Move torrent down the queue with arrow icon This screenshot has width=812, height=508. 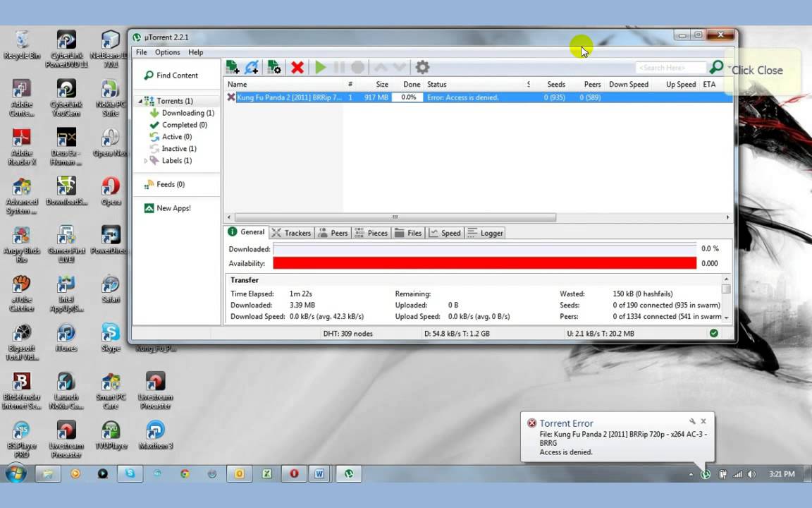click(x=399, y=68)
